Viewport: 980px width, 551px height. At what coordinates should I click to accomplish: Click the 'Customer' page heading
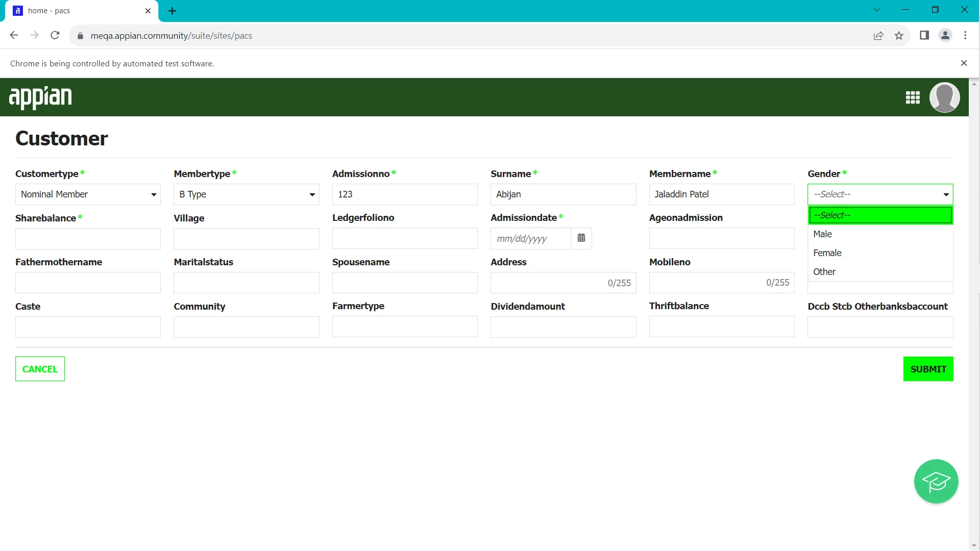click(x=61, y=138)
